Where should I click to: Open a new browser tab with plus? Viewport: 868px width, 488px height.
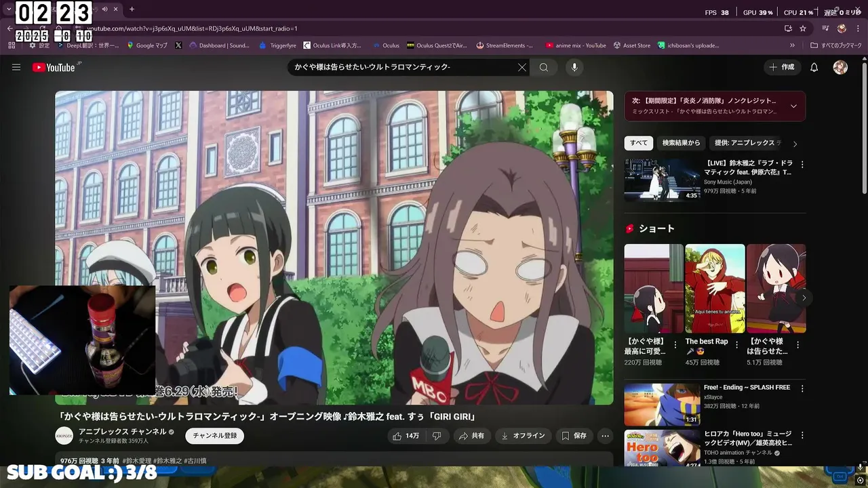tap(132, 9)
